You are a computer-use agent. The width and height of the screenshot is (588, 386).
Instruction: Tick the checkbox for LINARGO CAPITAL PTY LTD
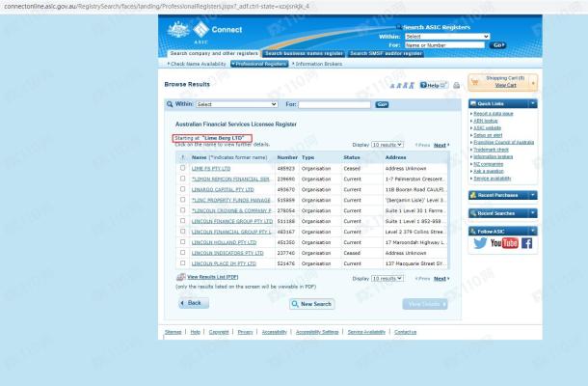[182, 189]
